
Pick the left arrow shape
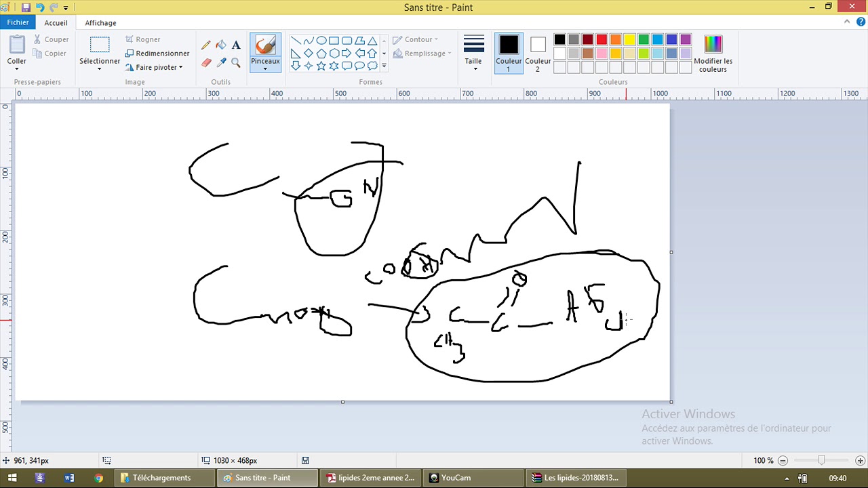tap(359, 54)
